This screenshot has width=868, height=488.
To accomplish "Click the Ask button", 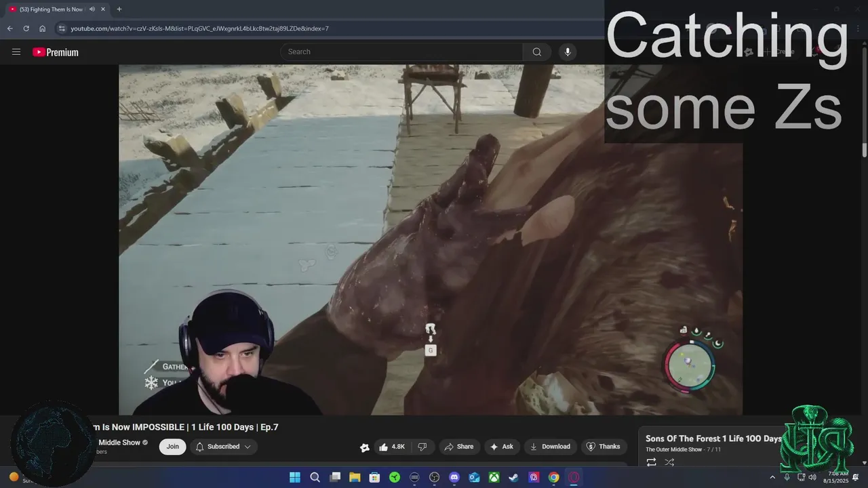I will click(502, 447).
